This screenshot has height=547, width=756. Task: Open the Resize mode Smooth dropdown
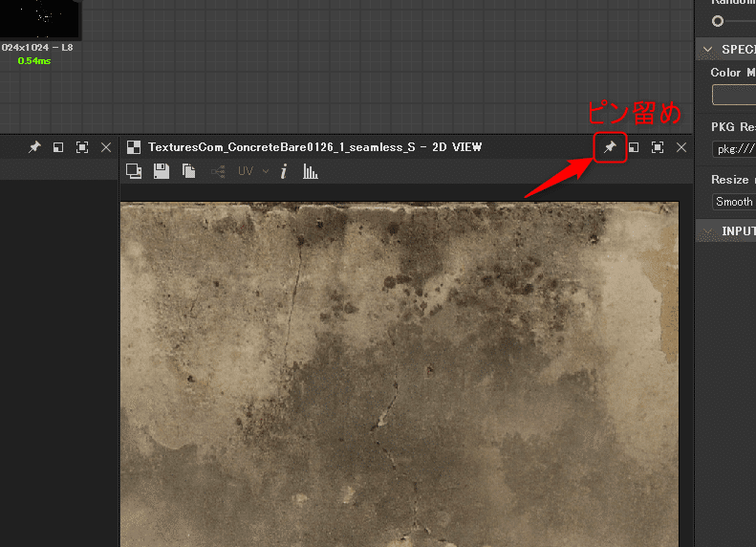(x=734, y=202)
